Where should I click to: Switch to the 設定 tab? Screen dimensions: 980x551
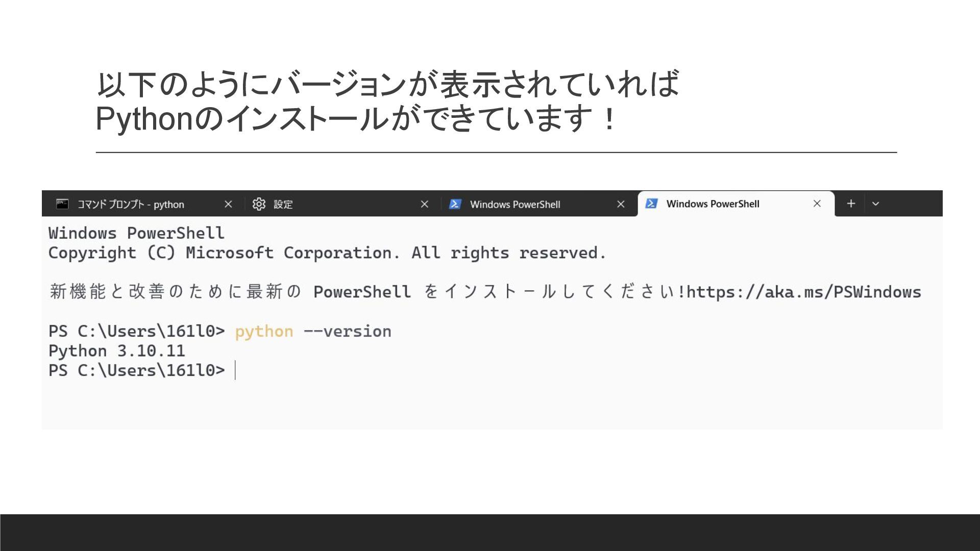point(283,205)
